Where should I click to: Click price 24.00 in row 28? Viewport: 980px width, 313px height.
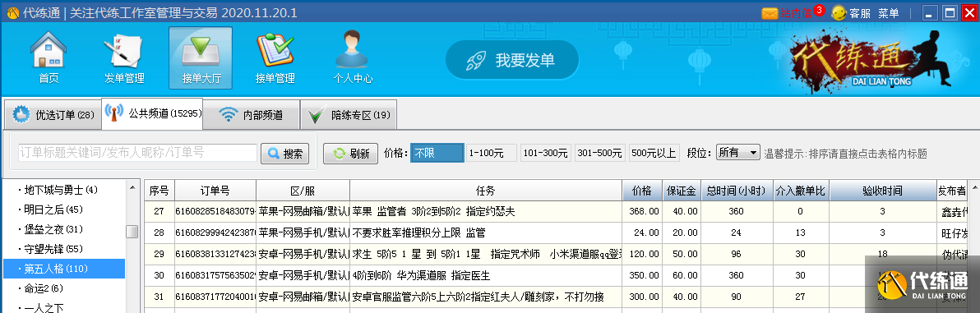pos(647,233)
